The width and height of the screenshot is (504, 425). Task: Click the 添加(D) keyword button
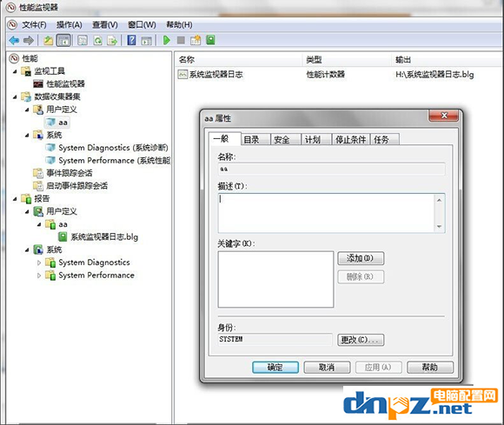tap(361, 258)
